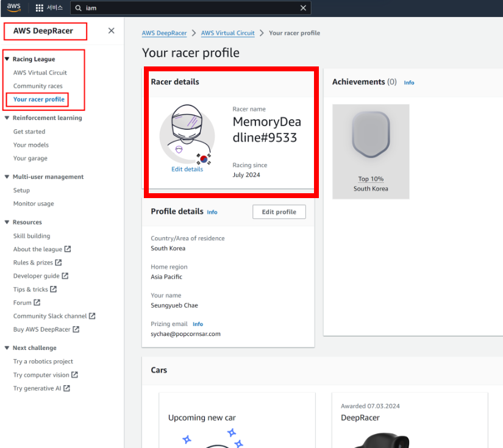Open Developer guide link
The height and width of the screenshot is (448, 503).
tap(36, 276)
